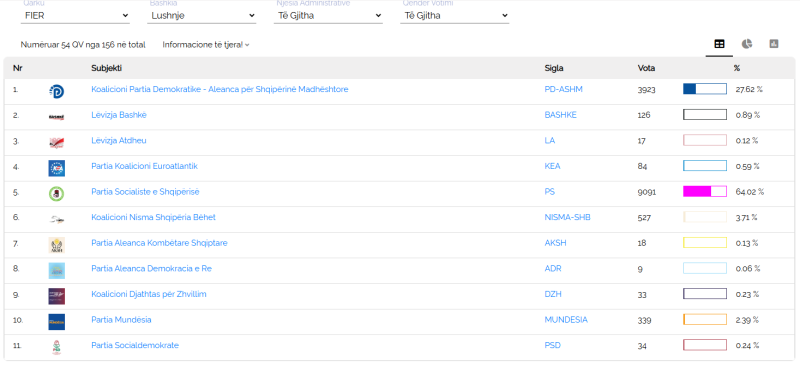Open the Njësia Administrative dropdown
800x365 pixels.
(x=328, y=15)
